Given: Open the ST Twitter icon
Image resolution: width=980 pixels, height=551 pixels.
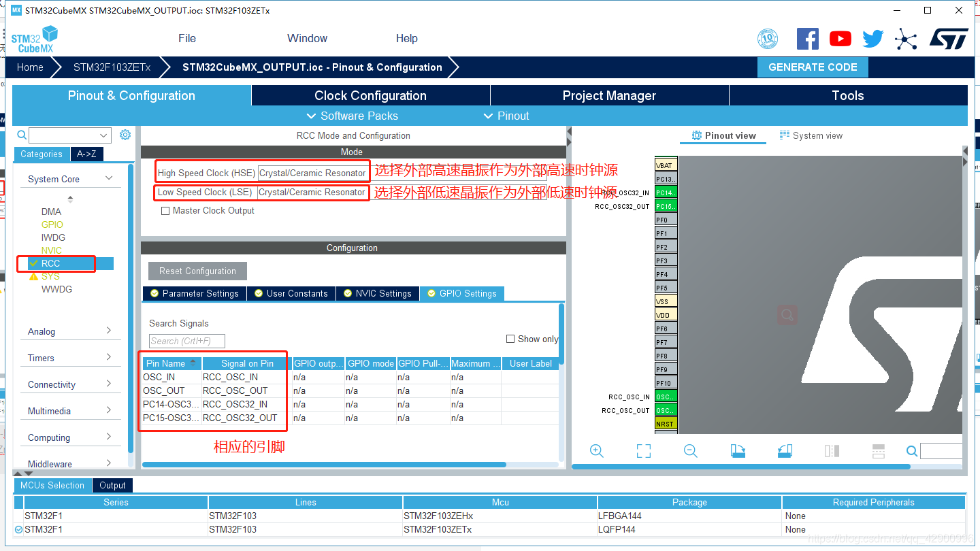Looking at the screenshot, I should pyautogui.click(x=872, y=39).
